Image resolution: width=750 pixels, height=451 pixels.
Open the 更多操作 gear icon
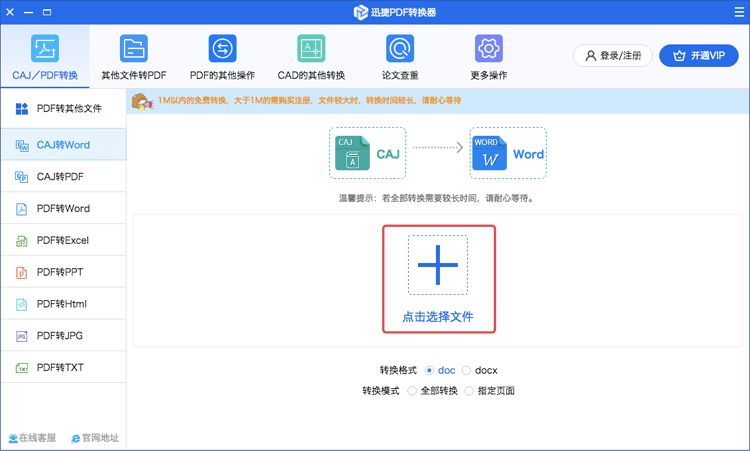click(x=488, y=48)
